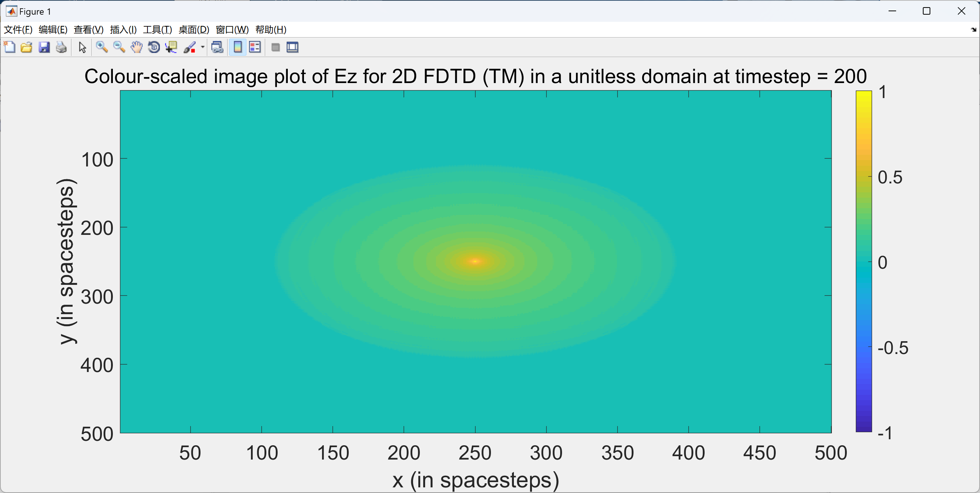
Task: Toggle the Edit Plot arrow tool
Action: pos(82,47)
